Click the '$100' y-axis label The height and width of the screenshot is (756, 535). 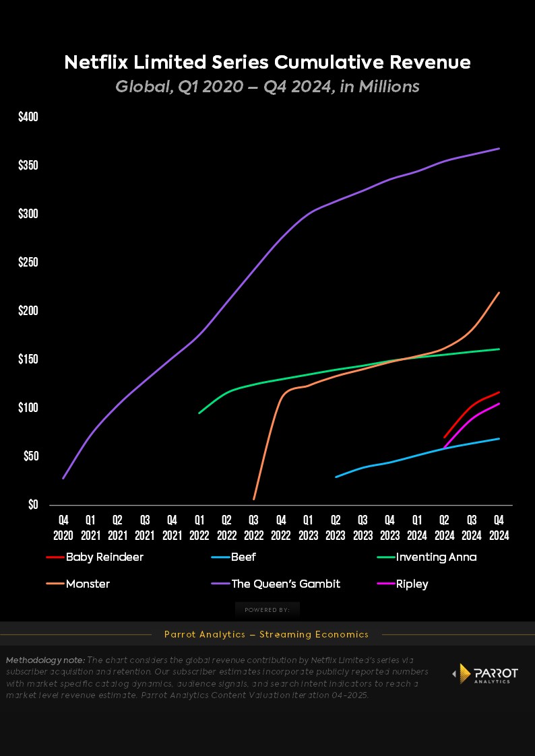coord(28,408)
